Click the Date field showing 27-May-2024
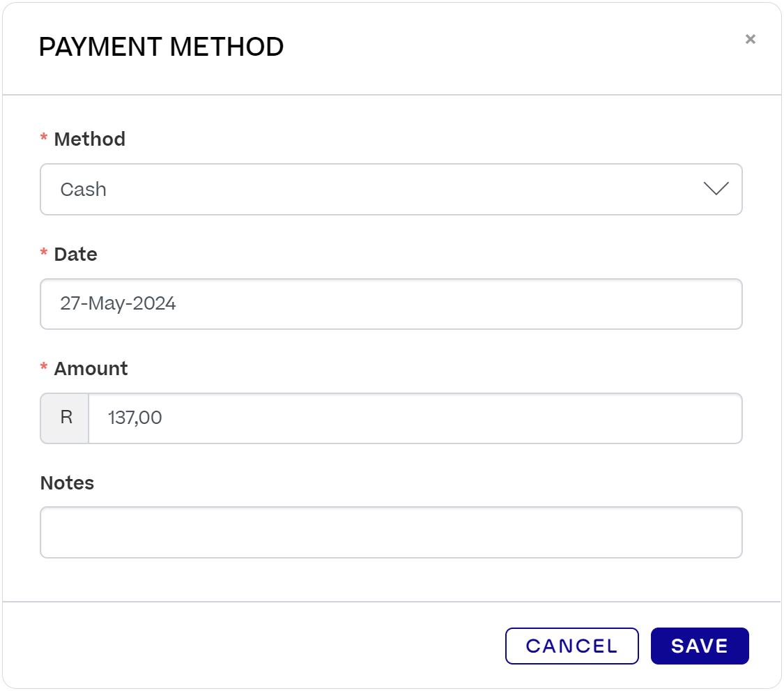The image size is (784, 691). tap(391, 304)
